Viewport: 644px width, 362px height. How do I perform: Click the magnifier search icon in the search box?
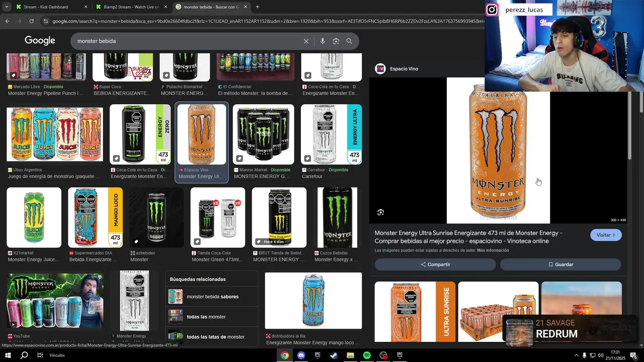click(349, 41)
